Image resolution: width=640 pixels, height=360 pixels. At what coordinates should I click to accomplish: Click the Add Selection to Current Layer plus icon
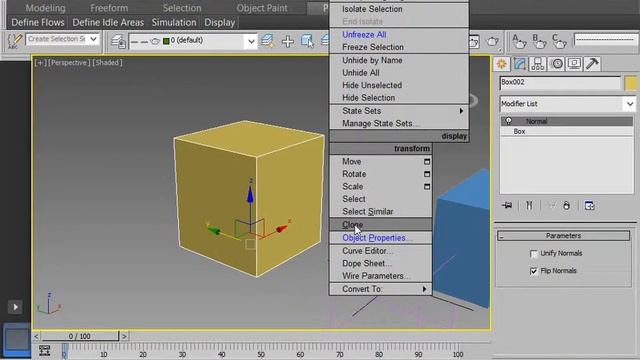tap(288, 41)
